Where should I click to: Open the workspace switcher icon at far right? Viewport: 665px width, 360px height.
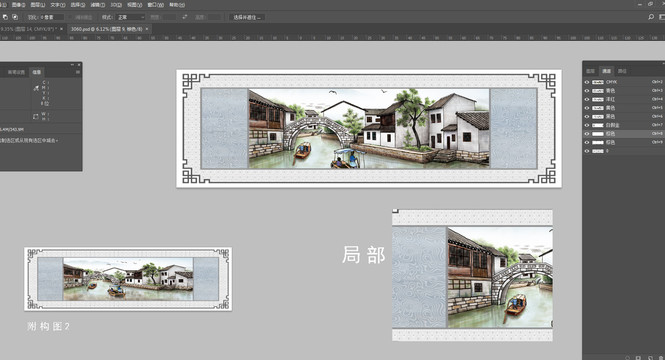(662, 17)
